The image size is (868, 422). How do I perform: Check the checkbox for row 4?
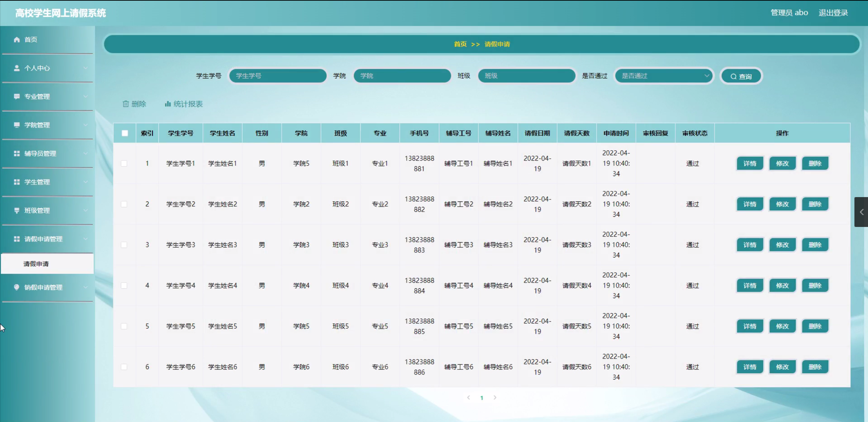[124, 286]
